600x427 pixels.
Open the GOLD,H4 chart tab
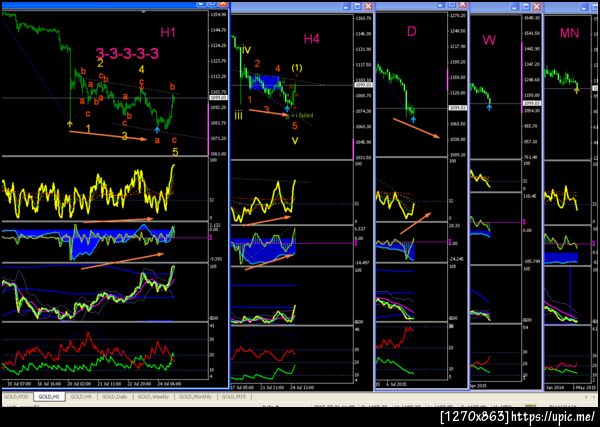[x=81, y=397]
